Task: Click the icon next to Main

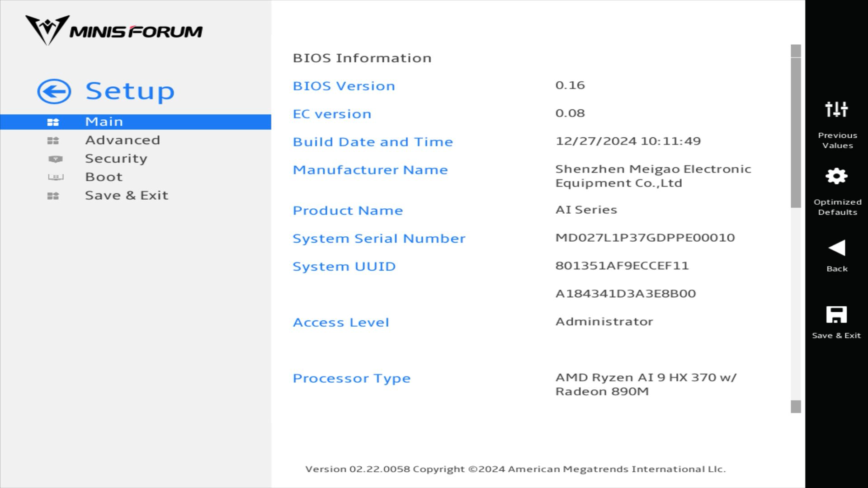Action: [x=53, y=122]
